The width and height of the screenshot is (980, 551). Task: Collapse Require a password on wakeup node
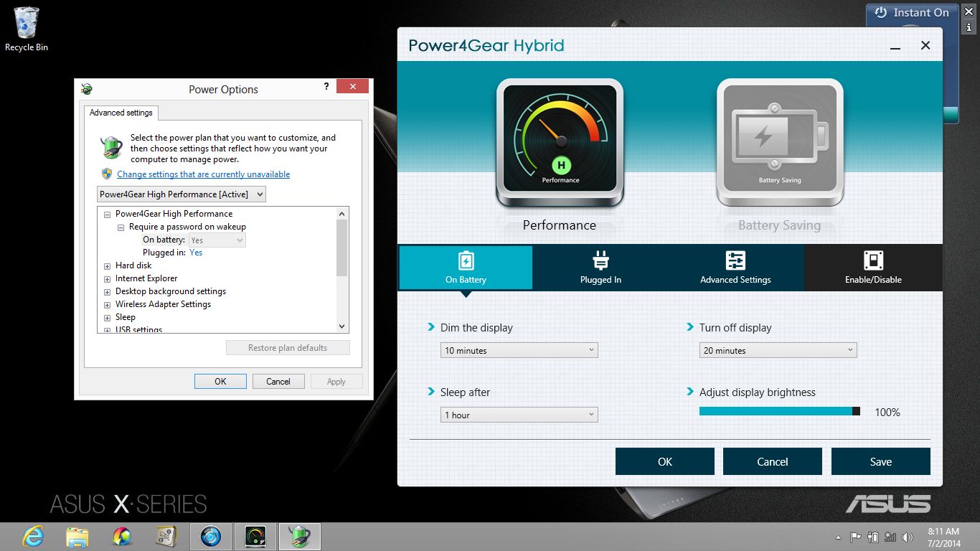coord(121,227)
